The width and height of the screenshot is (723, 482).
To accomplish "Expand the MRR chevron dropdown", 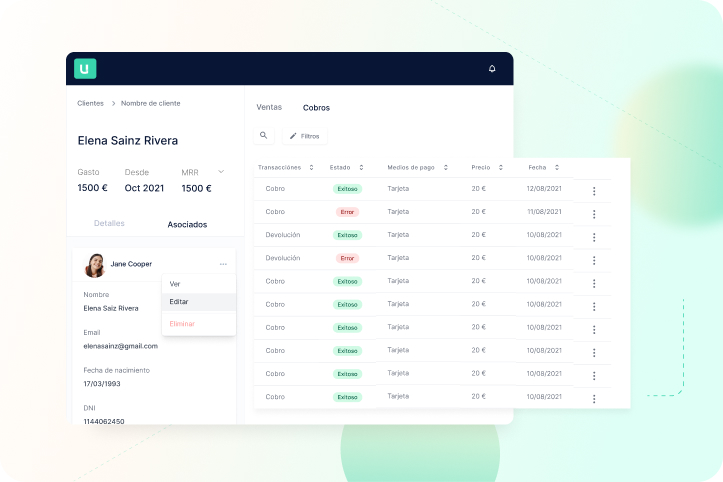I will tap(221, 172).
